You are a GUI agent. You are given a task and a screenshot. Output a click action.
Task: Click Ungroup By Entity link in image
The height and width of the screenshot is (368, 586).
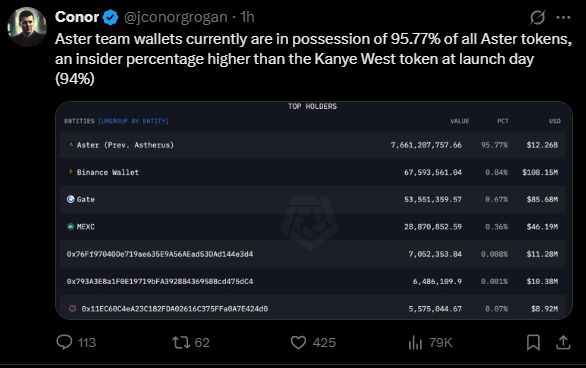click(x=133, y=121)
